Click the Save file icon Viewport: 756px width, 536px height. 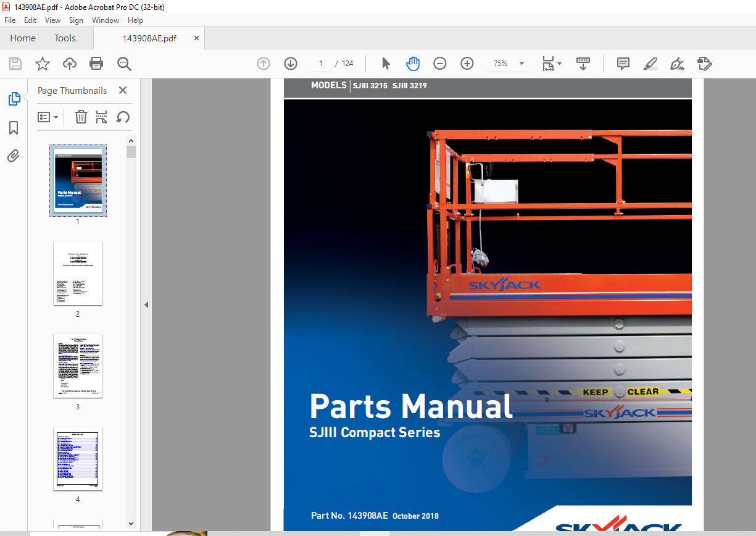15,64
